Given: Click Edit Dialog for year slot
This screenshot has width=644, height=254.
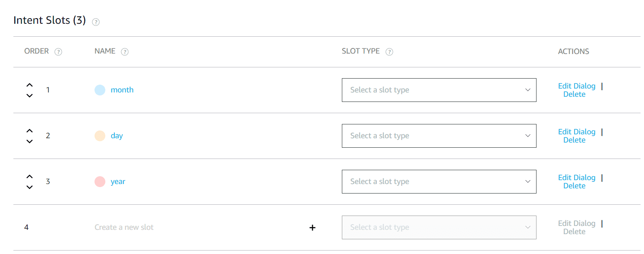Looking at the screenshot, I should (x=576, y=178).
